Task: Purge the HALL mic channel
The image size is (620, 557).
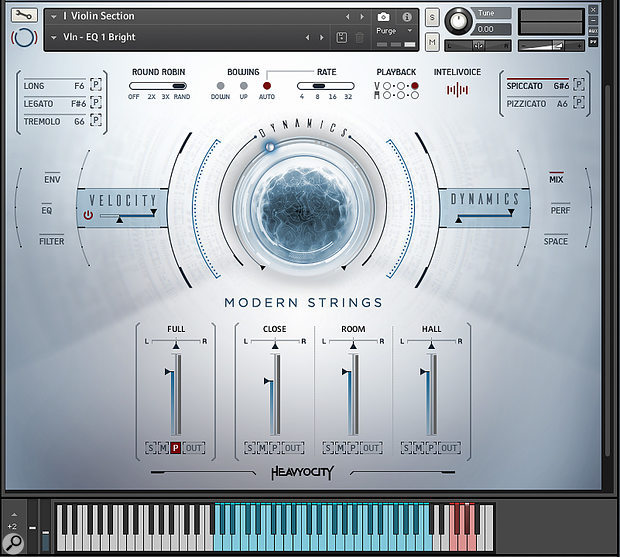Action: (x=431, y=448)
